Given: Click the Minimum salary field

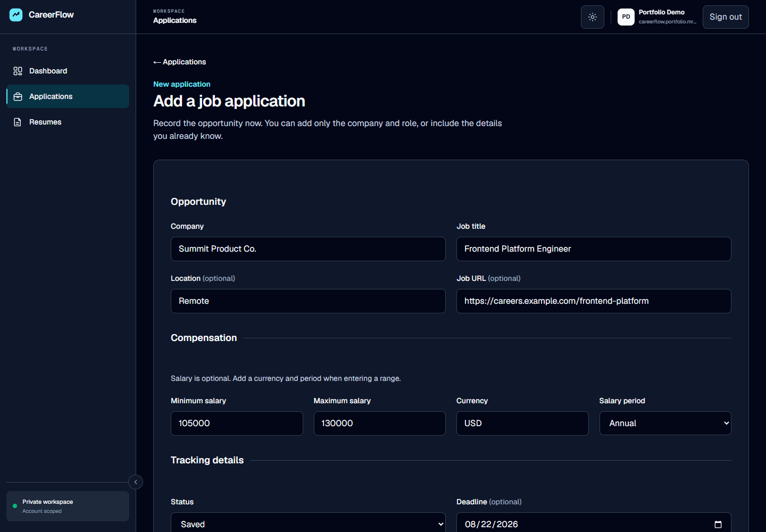Looking at the screenshot, I should (x=237, y=423).
